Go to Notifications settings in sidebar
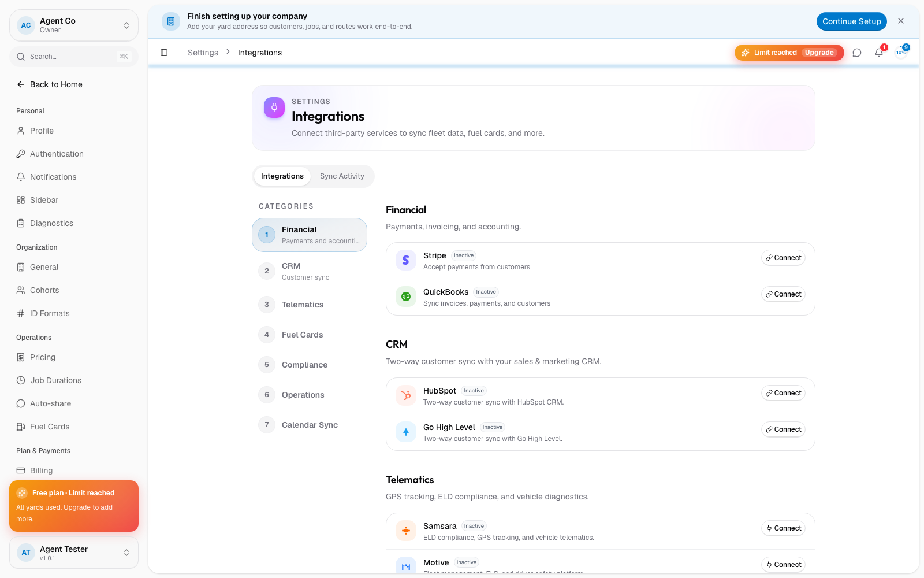 [74, 177]
